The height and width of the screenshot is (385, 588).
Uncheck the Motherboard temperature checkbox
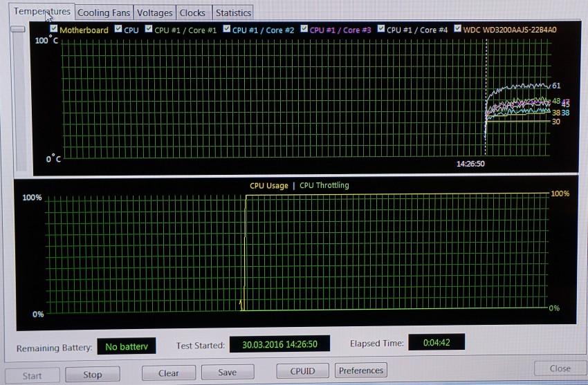(54, 30)
